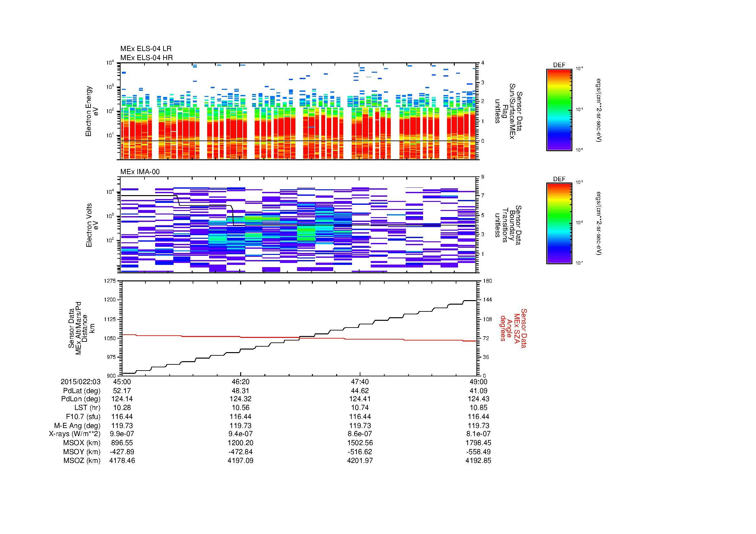Screen dimensions: 756x534
Task: Click the LST value 10.85
Action: point(478,408)
